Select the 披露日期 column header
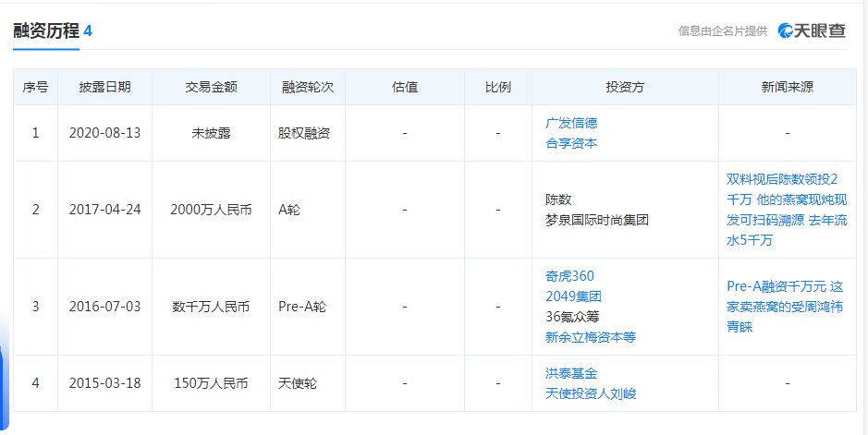 (x=104, y=87)
